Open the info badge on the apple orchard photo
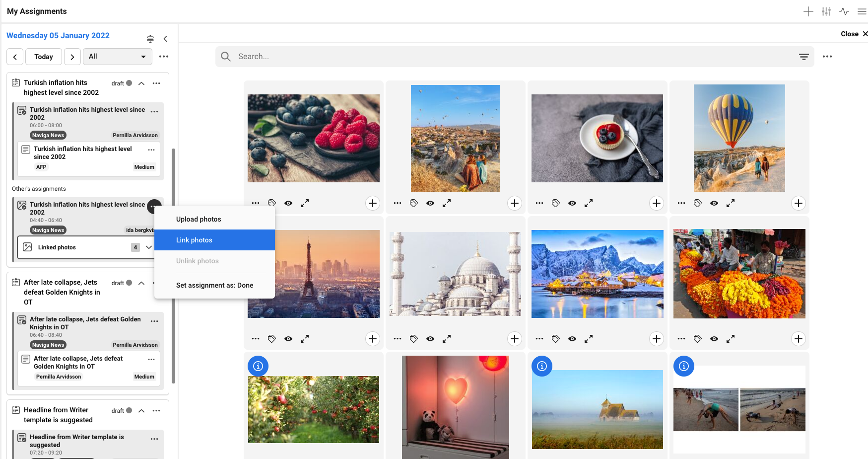868x459 pixels. [258, 366]
